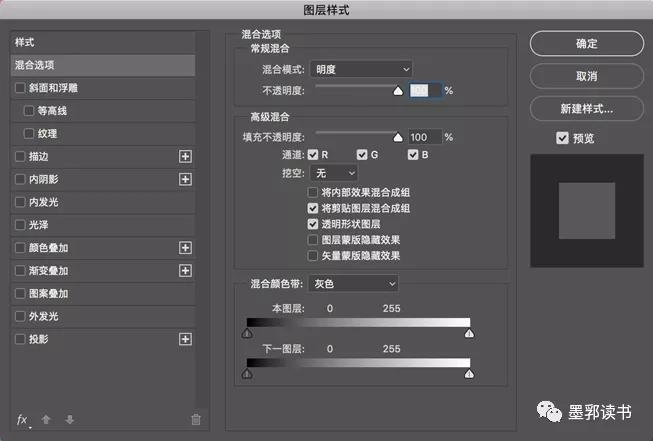The height and width of the screenshot is (441, 653).
Task: Click 下一图层 white point slider handle
Action: pyautogui.click(x=469, y=374)
